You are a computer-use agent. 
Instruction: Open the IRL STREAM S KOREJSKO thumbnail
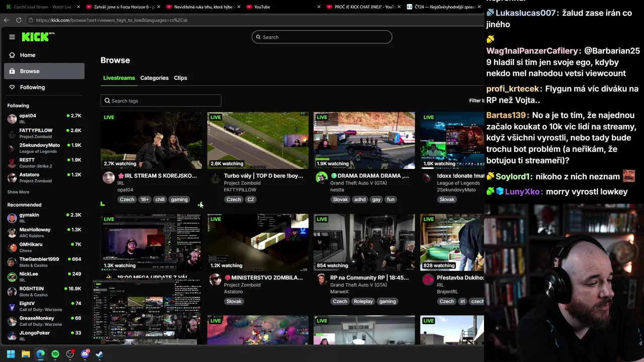[x=151, y=140]
